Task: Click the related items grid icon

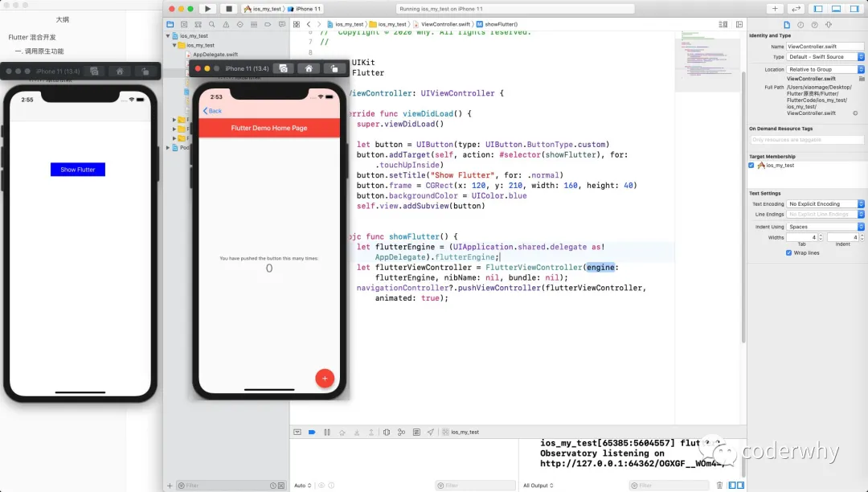Action: pyautogui.click(x=297, y=24)
